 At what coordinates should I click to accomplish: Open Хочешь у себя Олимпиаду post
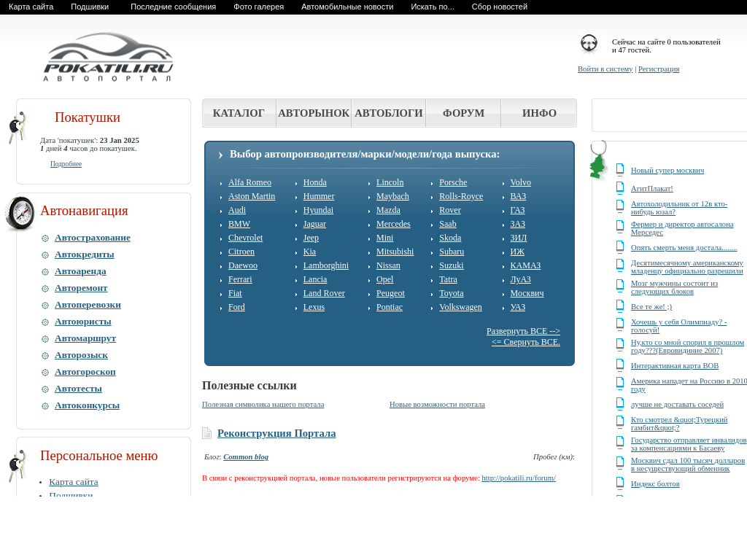(x=678, y=326)
